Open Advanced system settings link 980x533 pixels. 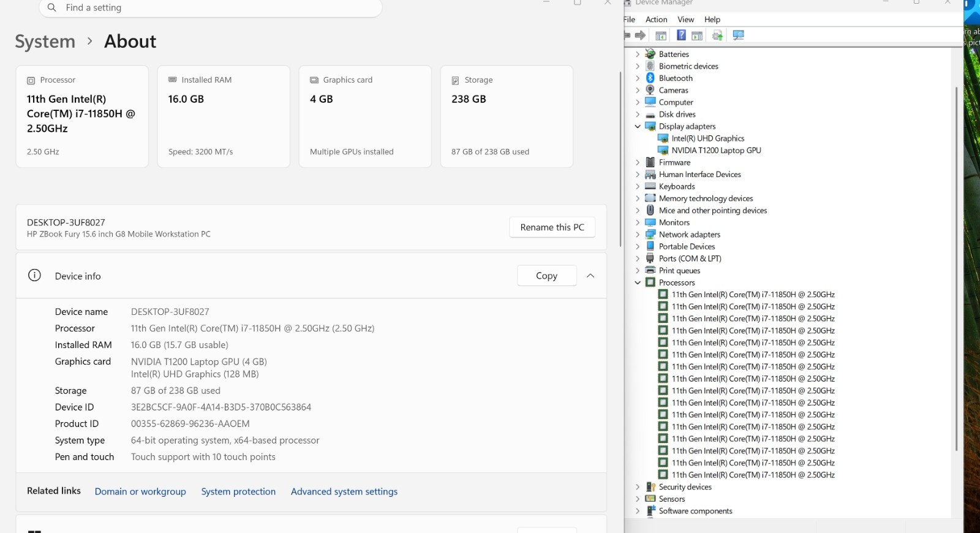pos(344,491)
